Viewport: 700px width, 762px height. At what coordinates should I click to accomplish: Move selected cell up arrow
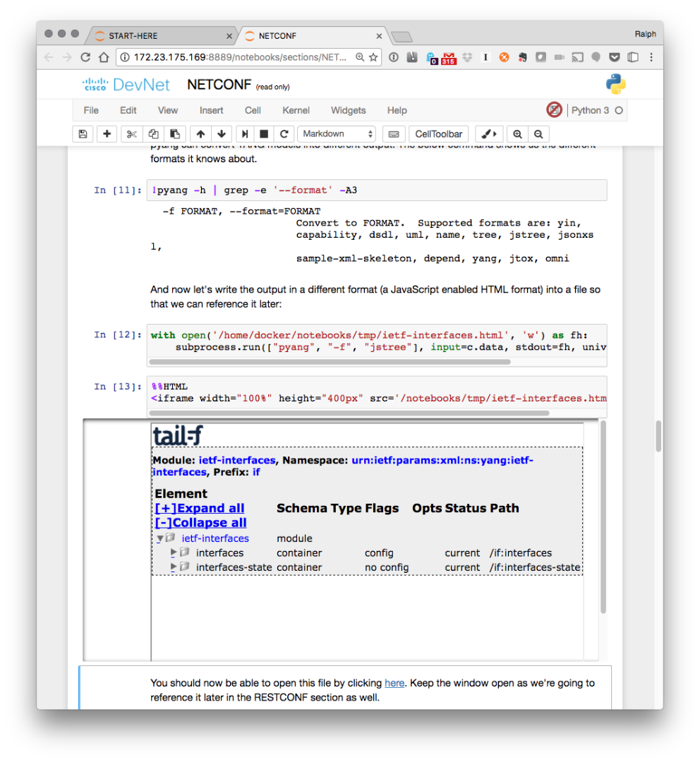click(x=200, y=134)
